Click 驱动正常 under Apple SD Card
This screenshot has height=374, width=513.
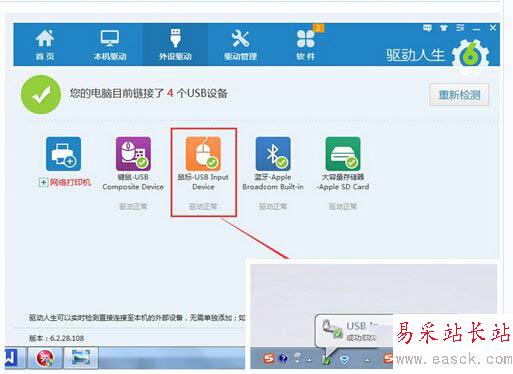[343, 207]
